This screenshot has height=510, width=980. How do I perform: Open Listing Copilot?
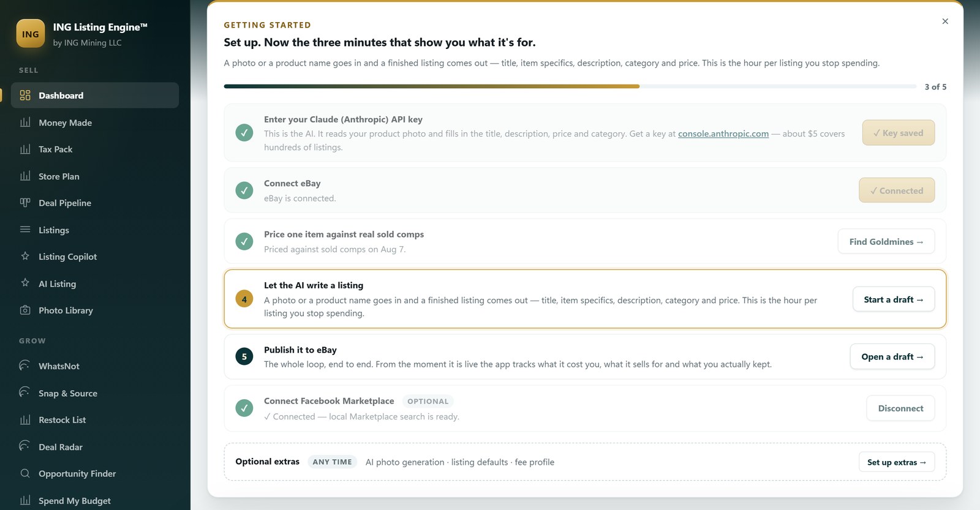[95, 257]
